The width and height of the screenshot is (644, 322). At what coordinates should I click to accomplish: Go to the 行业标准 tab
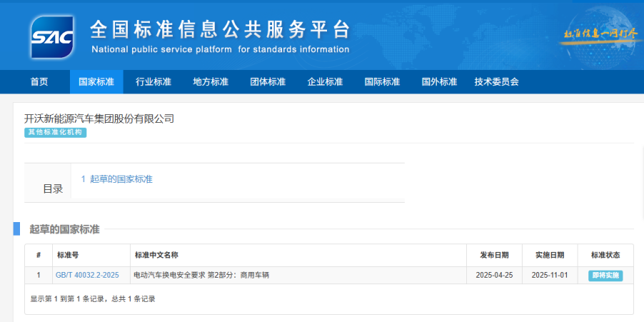pyautogui.click(x=154, y=81)
